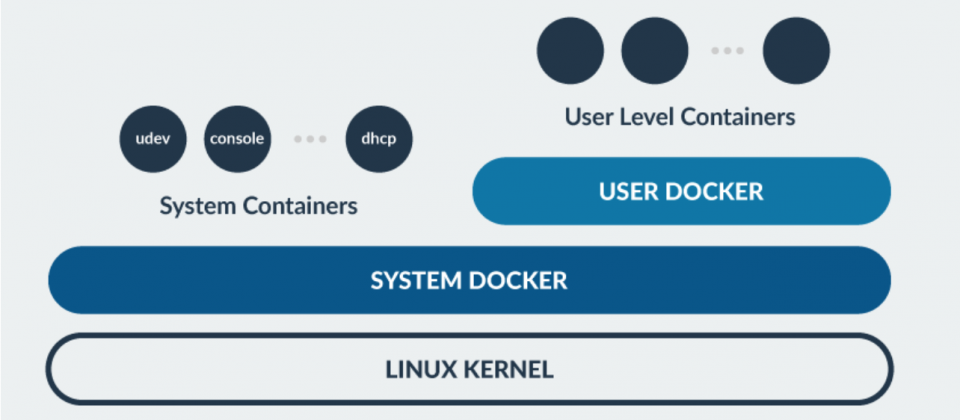
Task: Click the "System Containers" label
Action: 258,206
